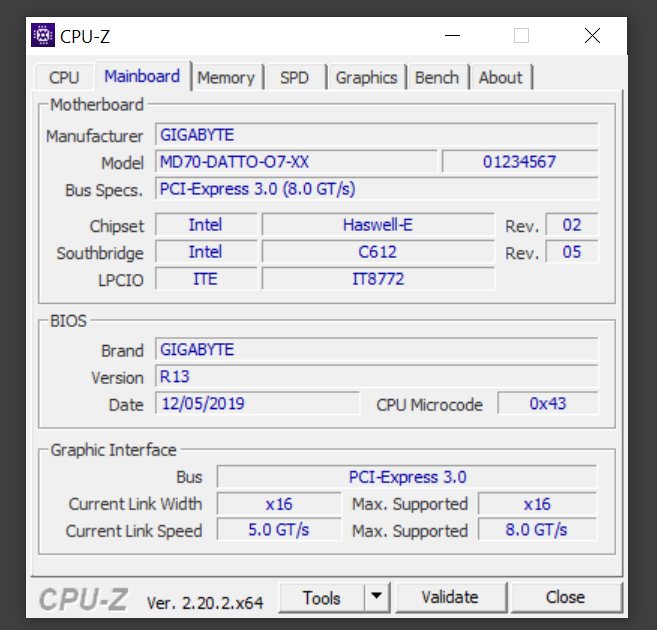Click Max. Supported link width x16

tap(538, 504)
